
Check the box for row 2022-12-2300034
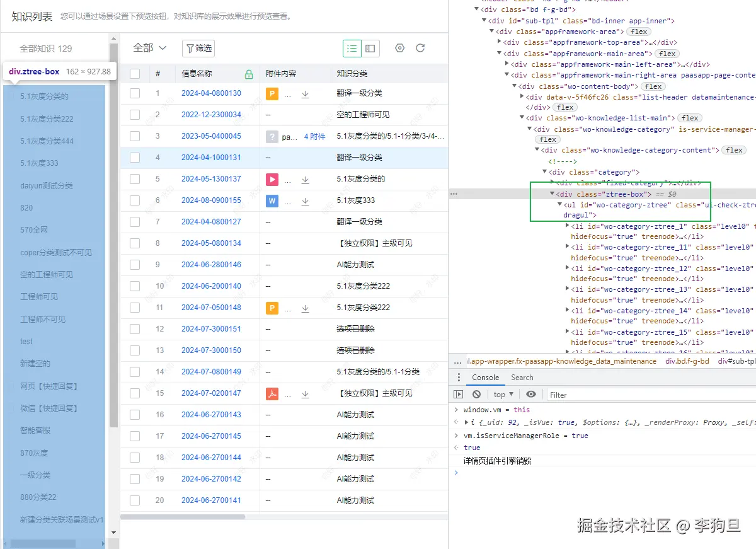135,115
